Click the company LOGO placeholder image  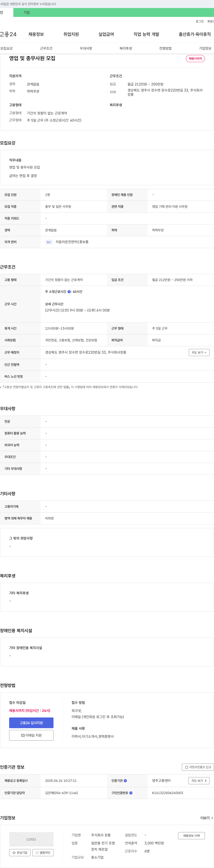click(31, 839)
